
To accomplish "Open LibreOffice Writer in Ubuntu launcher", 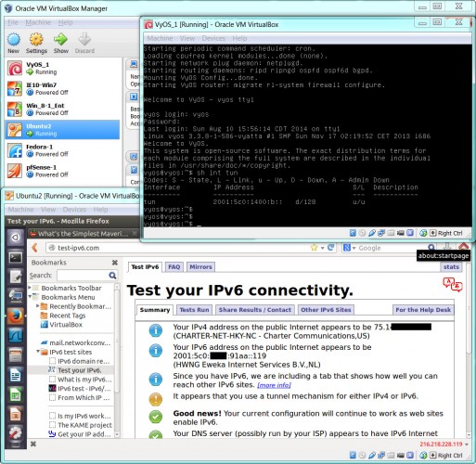I will (16, 375).
